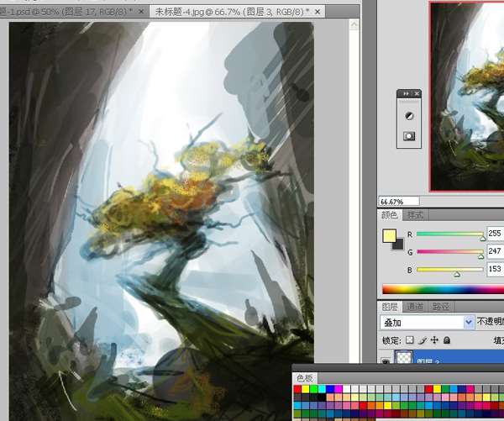This screenshot has height=421, width=504.
Task: Click the foreground color swatch in Color panel
Action: [x=390, y=236]
